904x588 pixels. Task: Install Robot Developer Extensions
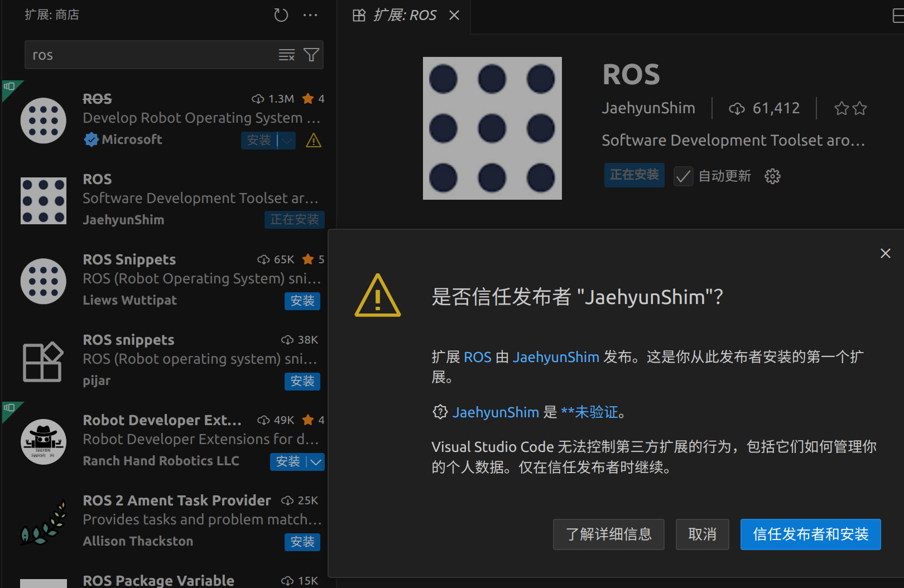coord(288,462)
